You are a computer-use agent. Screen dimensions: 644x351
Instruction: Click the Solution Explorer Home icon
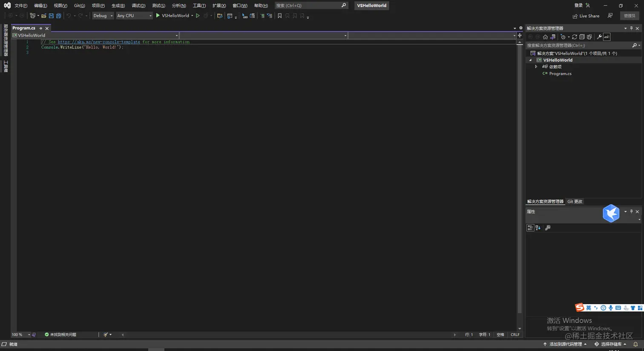coord(545,37)
